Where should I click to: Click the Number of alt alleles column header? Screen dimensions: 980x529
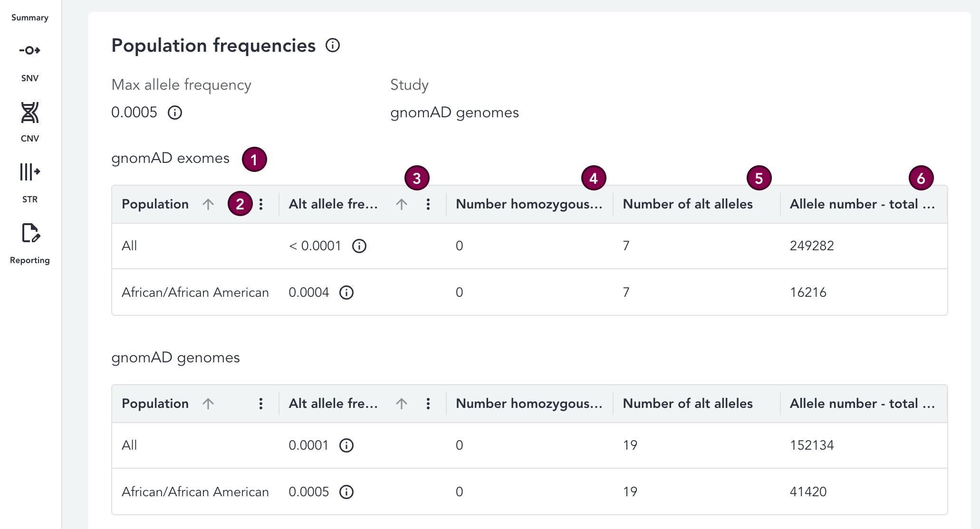point(688,204)
